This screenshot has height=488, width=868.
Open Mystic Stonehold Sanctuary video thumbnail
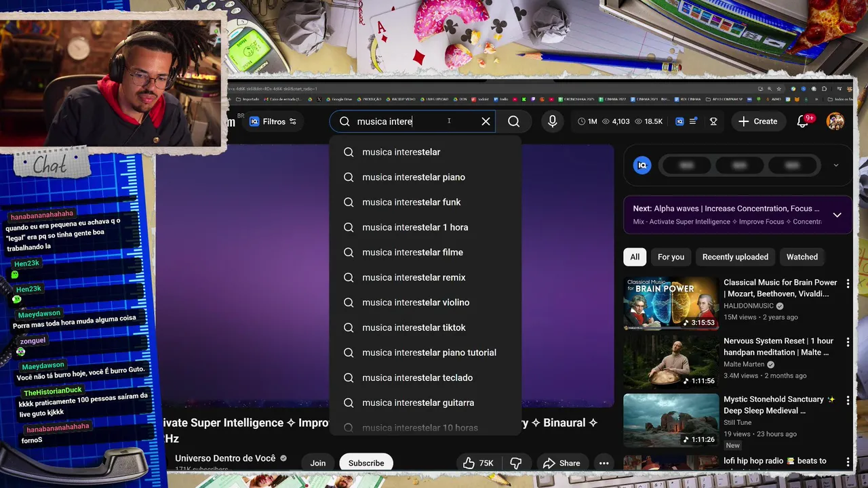click(x=671, y=420)
